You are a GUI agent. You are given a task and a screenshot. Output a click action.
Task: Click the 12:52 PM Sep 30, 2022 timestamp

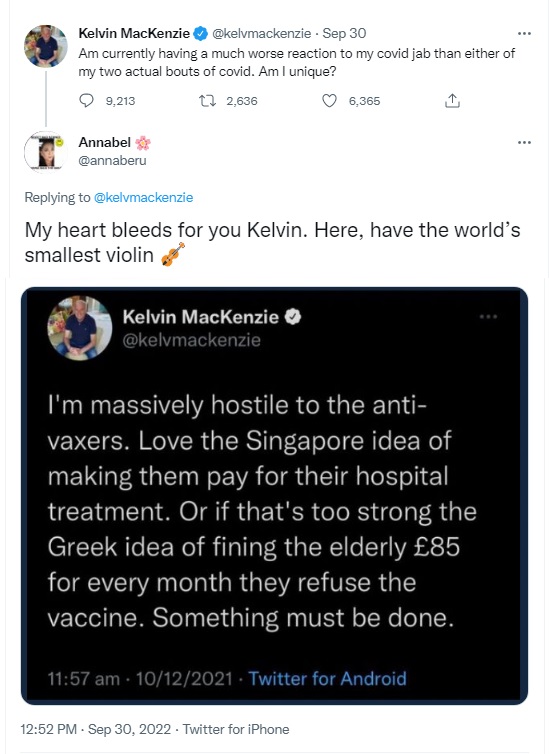tap(96, 729)
